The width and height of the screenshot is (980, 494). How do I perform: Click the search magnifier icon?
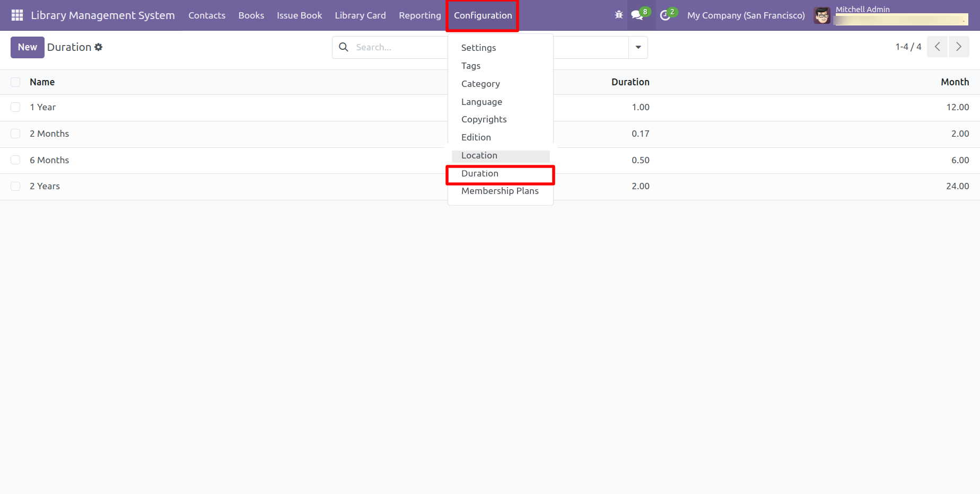tap(344, 47)
